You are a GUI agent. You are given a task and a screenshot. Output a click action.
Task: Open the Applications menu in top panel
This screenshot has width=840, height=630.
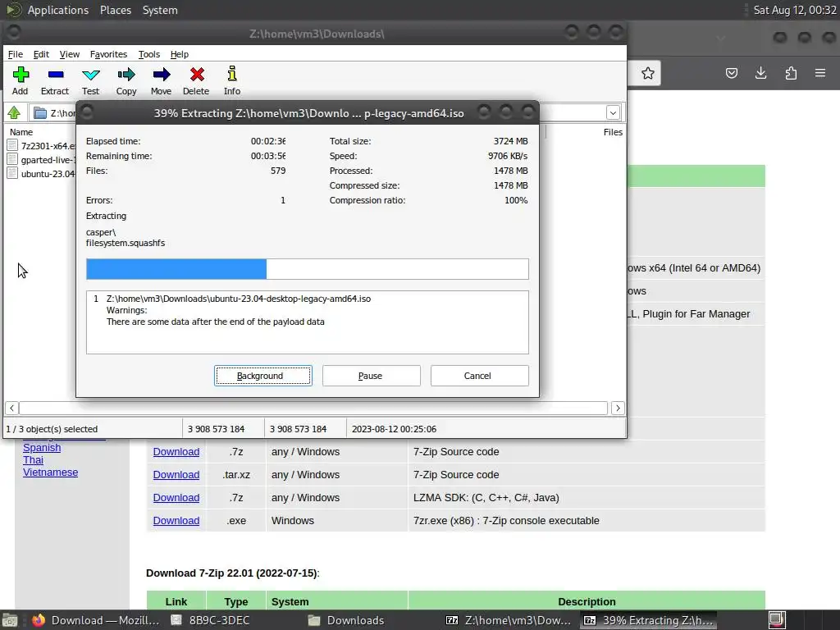pos(58,10)
